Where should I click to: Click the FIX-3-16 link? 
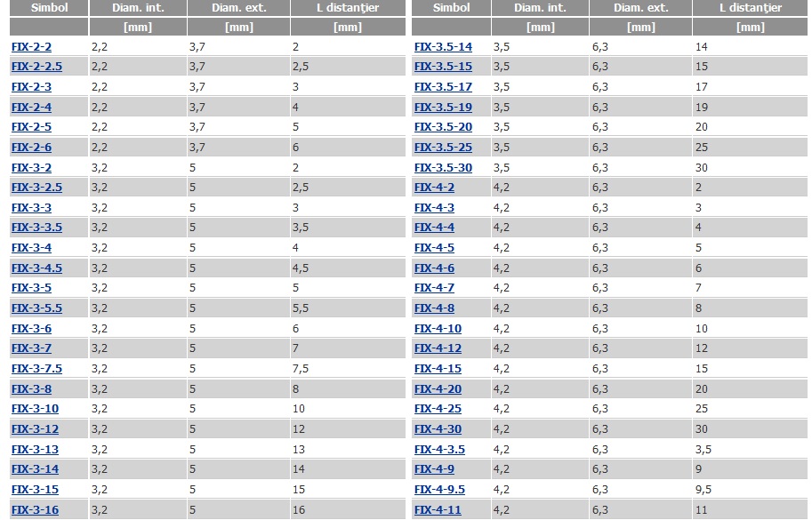[x=36, y=509]
